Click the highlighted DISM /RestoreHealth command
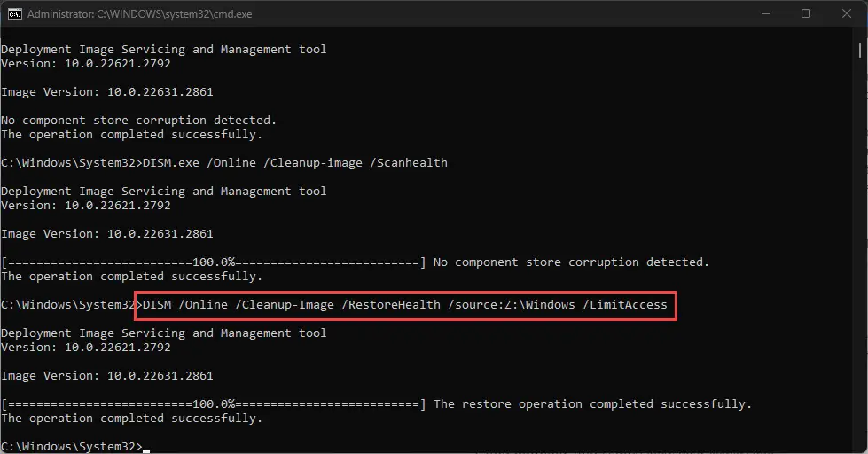Image resolution: width=868 pixels, height=454 pixels. click(x=404, y=305)
